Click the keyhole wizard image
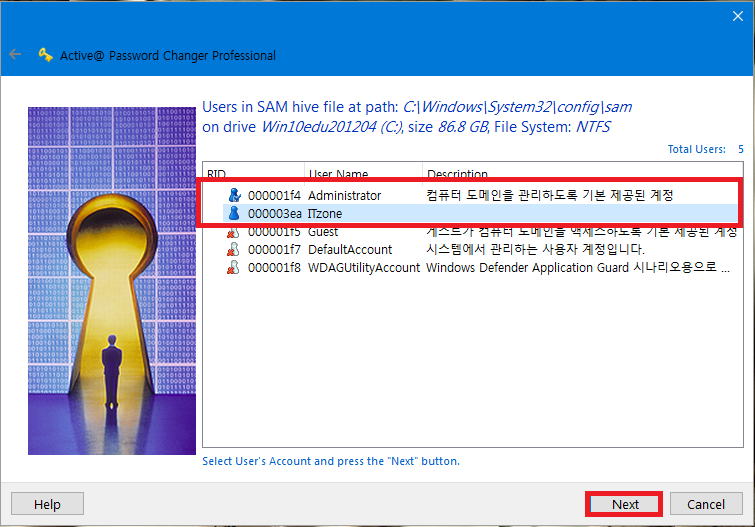The width and height of the screenshot is (755, 527). (112, 281)
